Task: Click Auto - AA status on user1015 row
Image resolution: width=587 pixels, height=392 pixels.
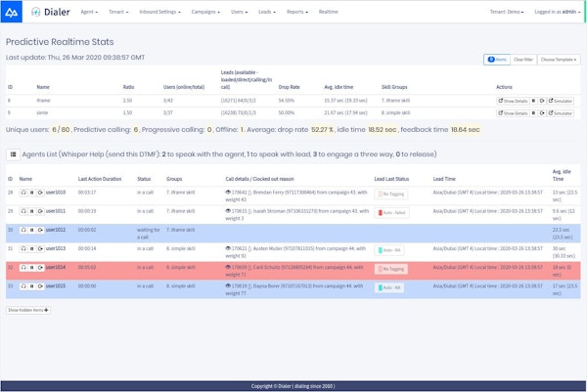Action: point(389,287)
